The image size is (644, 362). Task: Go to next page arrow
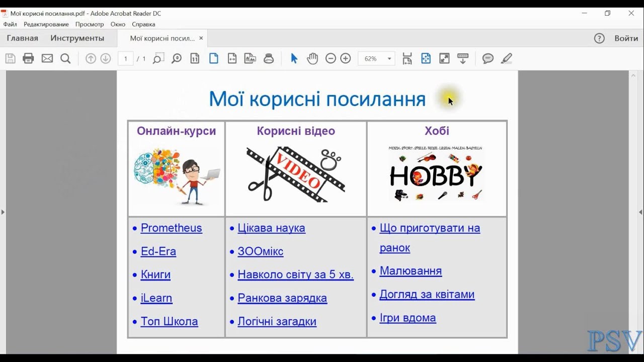(x=106, y=59)
